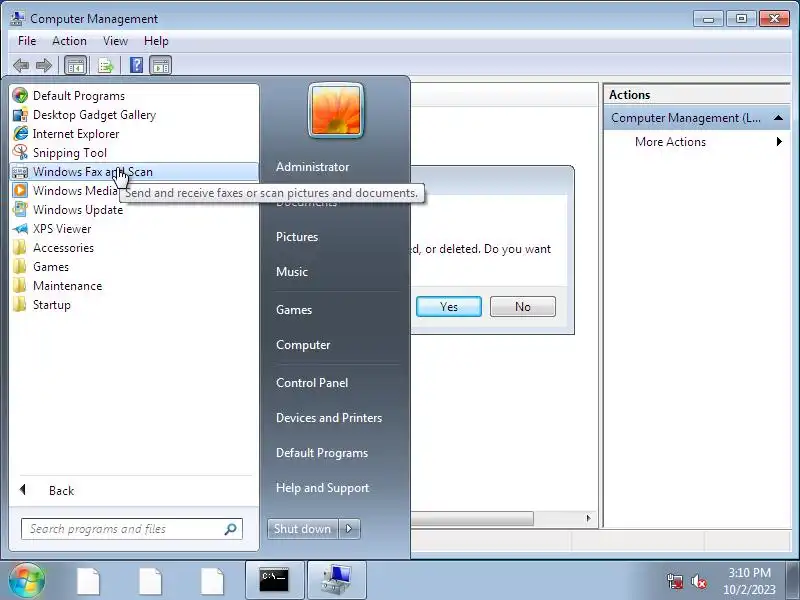Click the horizontal scrollbar thumb
This screenshot has height=600, width=800.
coord(472,518)
